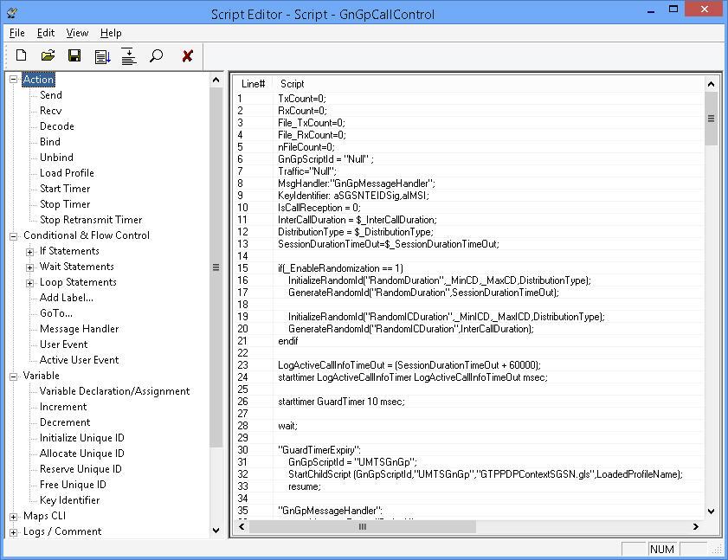Viewport: 728px width, 560px height.
Task: Expand the Wait Statements tree node
Action: click(x=29, y=267)
